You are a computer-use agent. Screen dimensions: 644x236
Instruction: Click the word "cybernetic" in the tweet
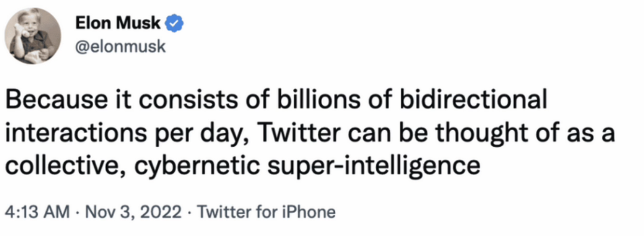[x=197, y=166]
